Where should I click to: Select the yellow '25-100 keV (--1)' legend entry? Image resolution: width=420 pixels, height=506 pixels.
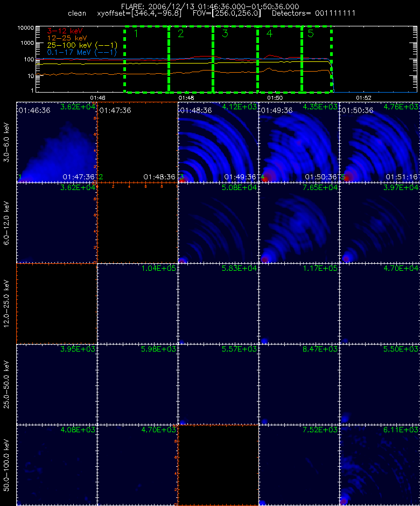[82, 45]
